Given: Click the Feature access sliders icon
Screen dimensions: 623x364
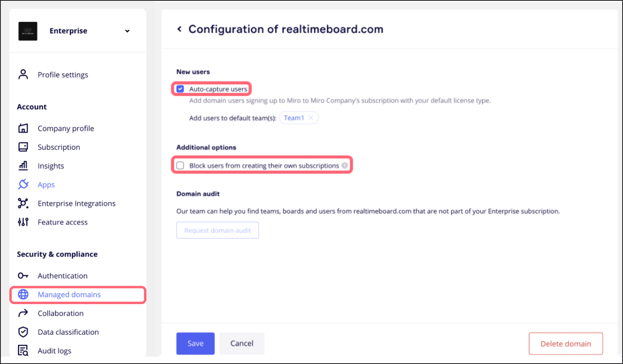Looking at the screenshot, I should pos(23,222).
